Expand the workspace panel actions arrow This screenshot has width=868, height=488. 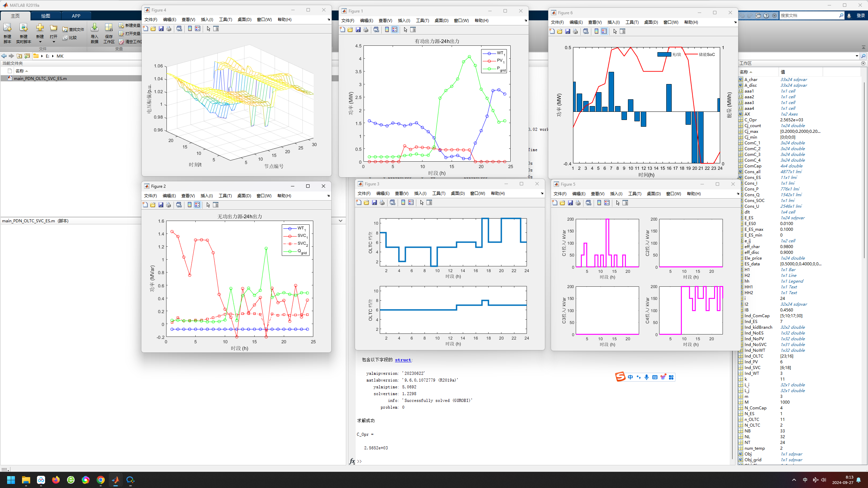(x=863, y=63)
